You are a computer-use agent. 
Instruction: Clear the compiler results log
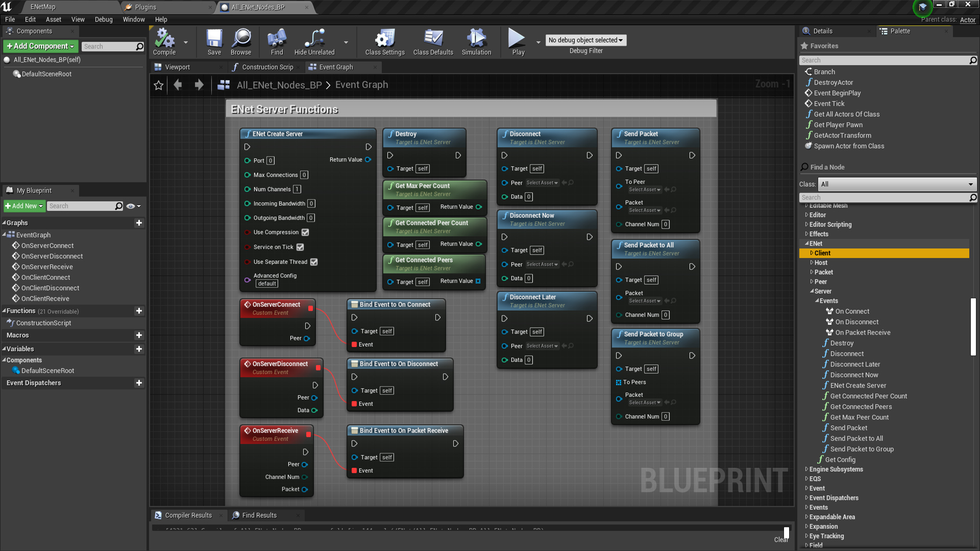click(x=781, y=540)
